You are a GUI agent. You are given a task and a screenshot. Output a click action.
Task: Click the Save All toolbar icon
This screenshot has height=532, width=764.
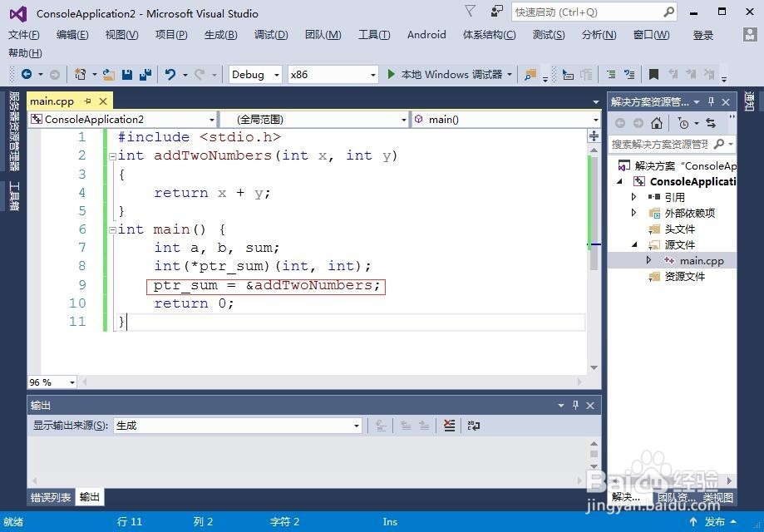(x=145, y=75)
